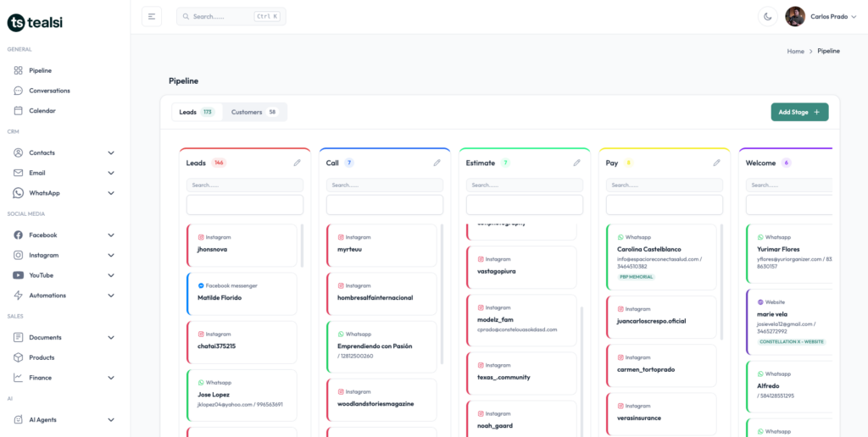Open Calendar from the sidebar

tap(42, 111)
